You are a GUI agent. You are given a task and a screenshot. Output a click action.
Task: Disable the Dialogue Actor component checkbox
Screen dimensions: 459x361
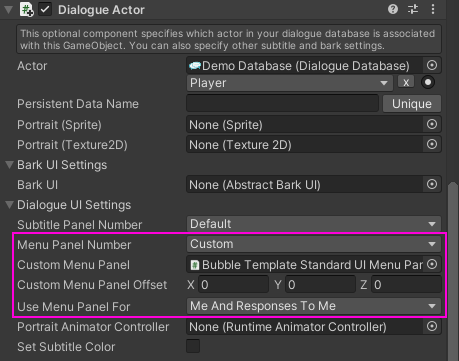coord(45,9)
